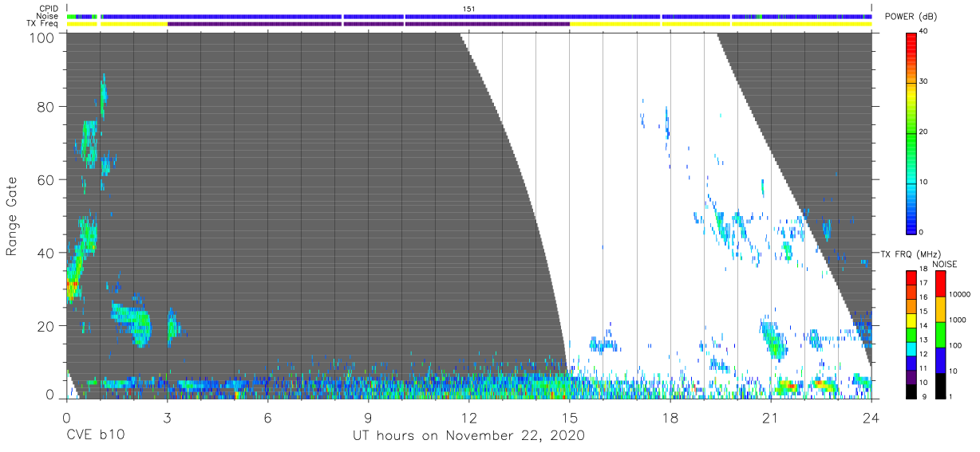Click the purple segment of the TX Freq strip

[368, 24]
